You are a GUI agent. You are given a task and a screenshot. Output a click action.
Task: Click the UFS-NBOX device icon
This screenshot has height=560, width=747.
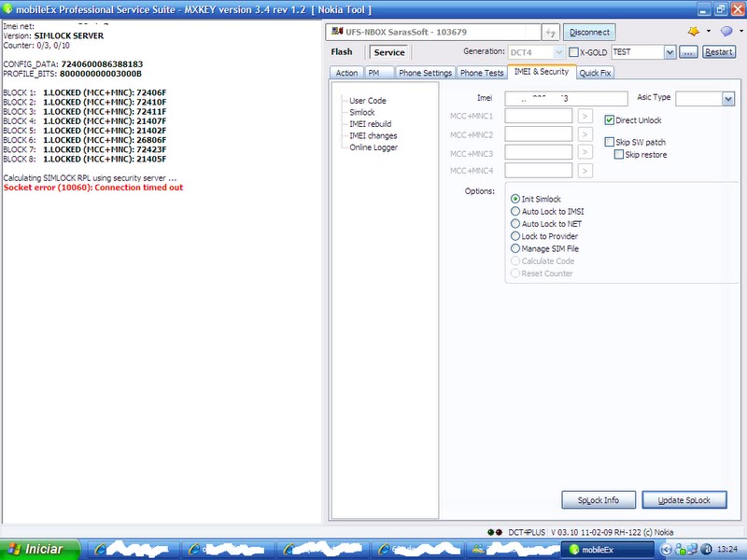tap(337, 32)
